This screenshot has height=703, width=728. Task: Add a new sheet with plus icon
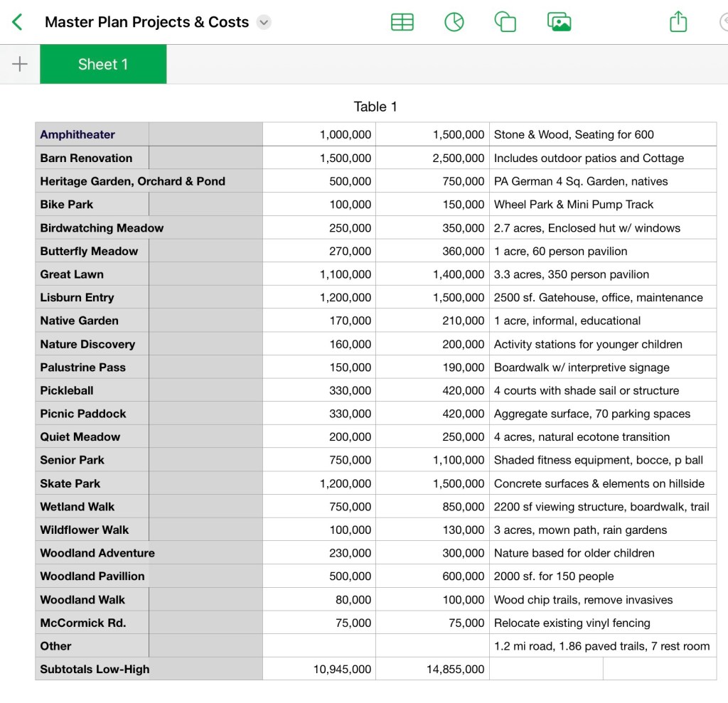(20, 64)
